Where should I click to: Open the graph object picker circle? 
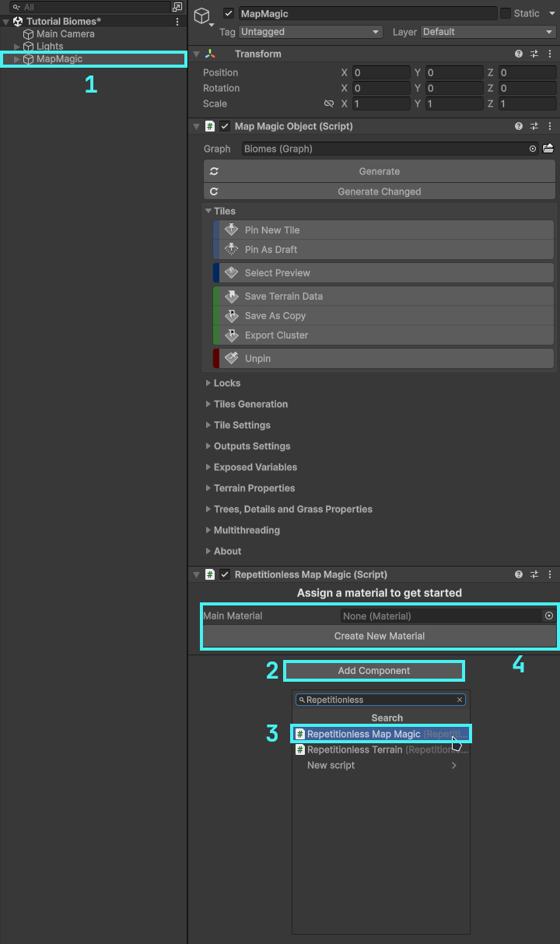pos(533,149)
